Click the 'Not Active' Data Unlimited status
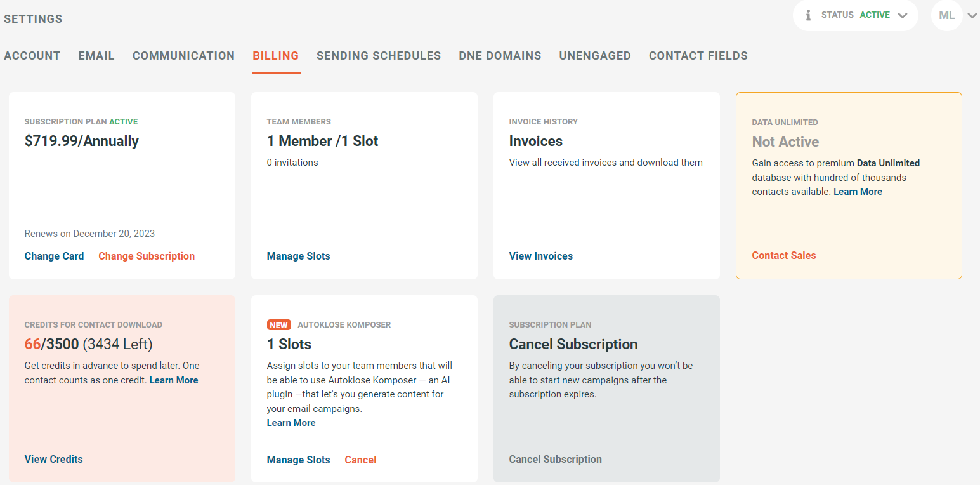 tap(785, 142)
